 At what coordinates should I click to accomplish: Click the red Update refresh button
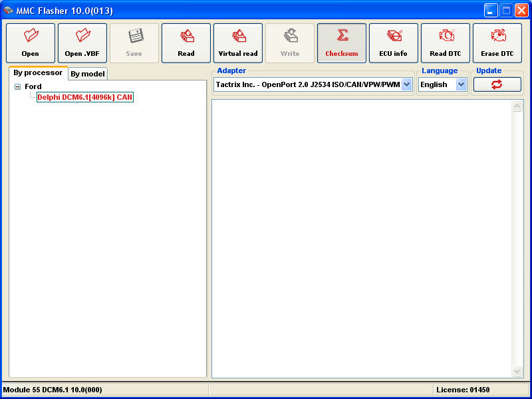[x=497, y=84]
